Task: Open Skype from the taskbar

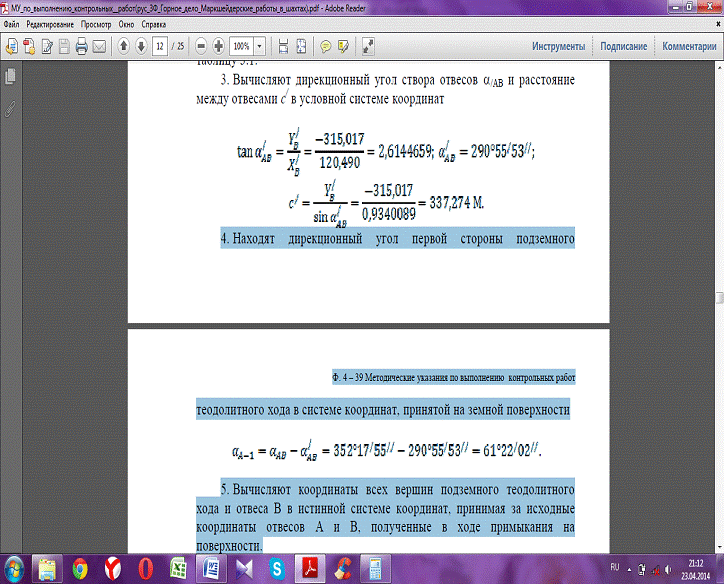Action: (277, 569)
